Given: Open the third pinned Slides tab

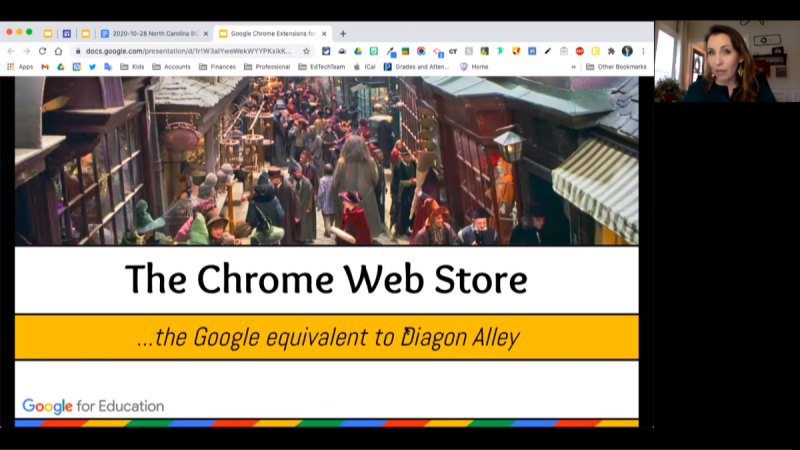Looking at the screenshot, I should point(86,34).
